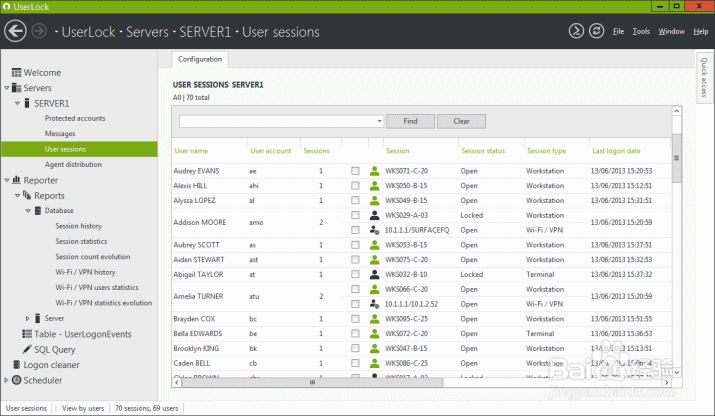Screen dimensions: 715x416
Task: Click the forward navigation arrow icon
Action: tap(40, 32)
